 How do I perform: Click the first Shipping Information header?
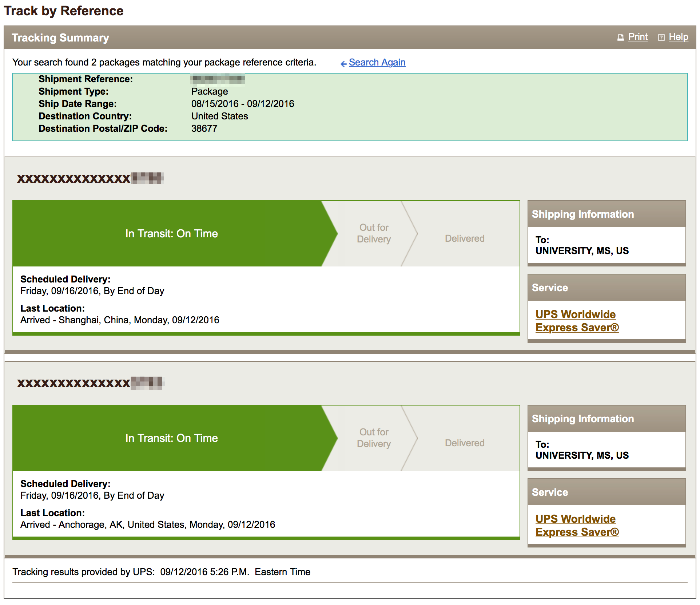[582, 214]
